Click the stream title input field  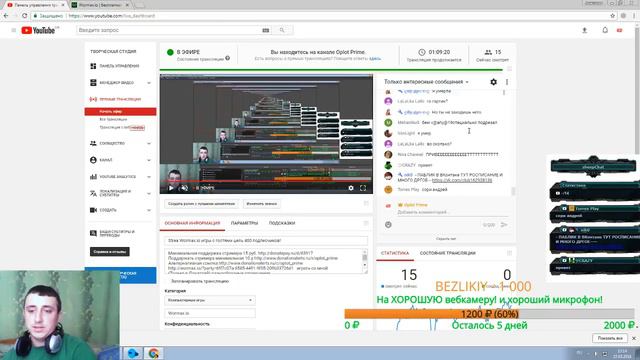[266, 241]
